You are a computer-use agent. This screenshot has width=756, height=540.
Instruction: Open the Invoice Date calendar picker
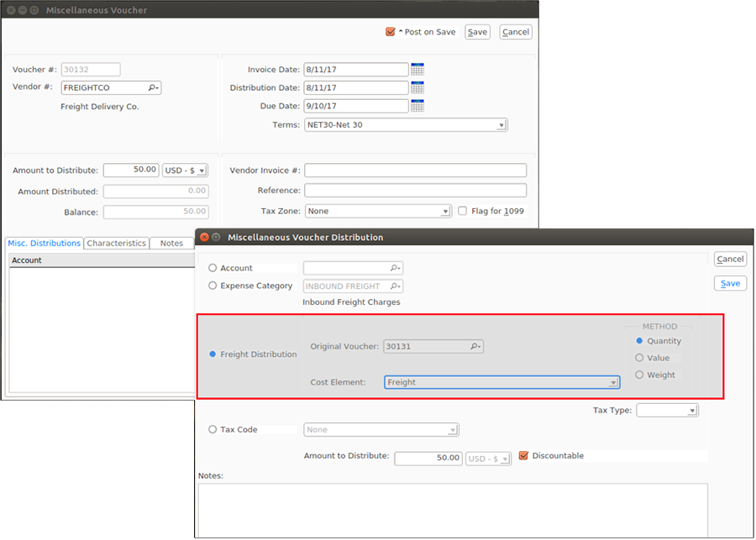[x=417, y=69]
